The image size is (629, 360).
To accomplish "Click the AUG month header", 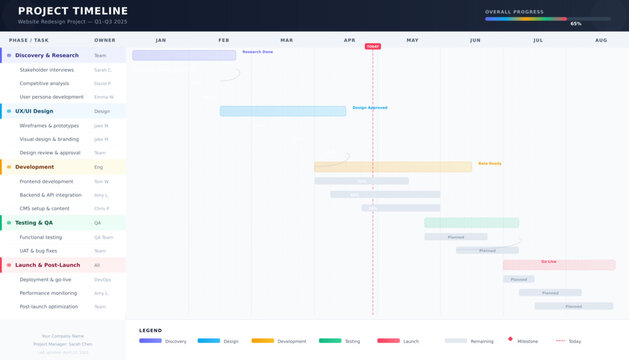I will tap(601, 40).
